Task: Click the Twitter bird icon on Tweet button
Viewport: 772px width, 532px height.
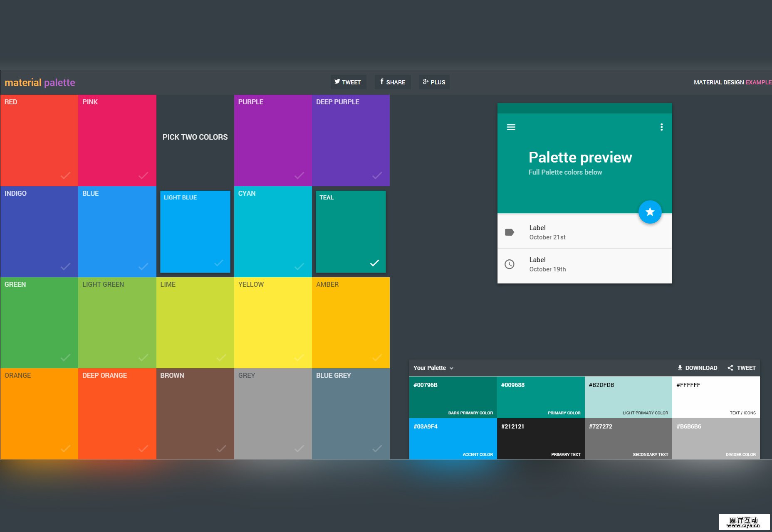Action: pyautogui.click(x=337, y=82)
